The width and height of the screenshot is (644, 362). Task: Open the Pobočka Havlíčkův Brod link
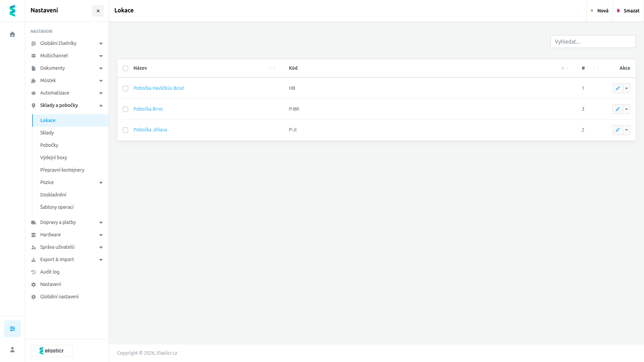click(158, 88)
